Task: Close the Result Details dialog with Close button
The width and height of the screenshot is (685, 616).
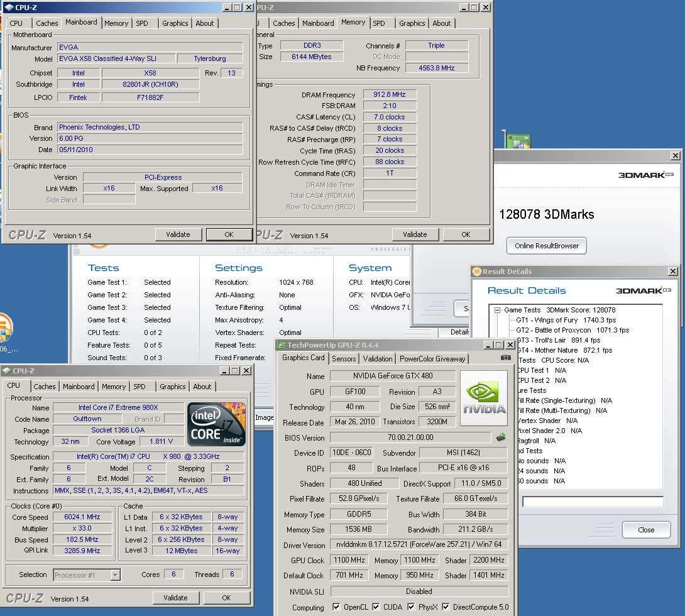Action: click(646, 530)
